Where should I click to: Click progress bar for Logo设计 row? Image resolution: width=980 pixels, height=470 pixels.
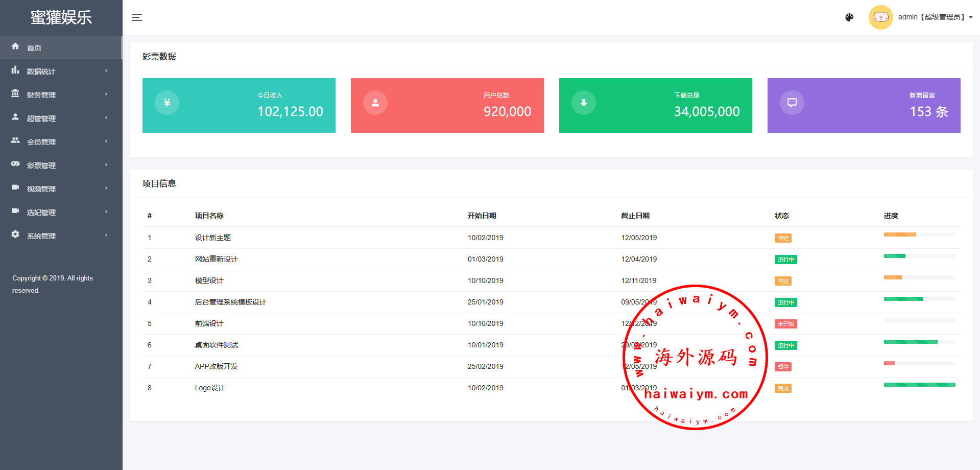pyautogui.click(x=919, y=385)
